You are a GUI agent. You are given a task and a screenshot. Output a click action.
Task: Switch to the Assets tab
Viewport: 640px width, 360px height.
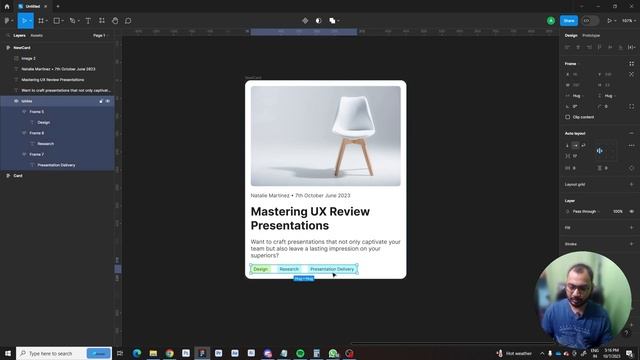pyautogui.click(x=36, y=36)
